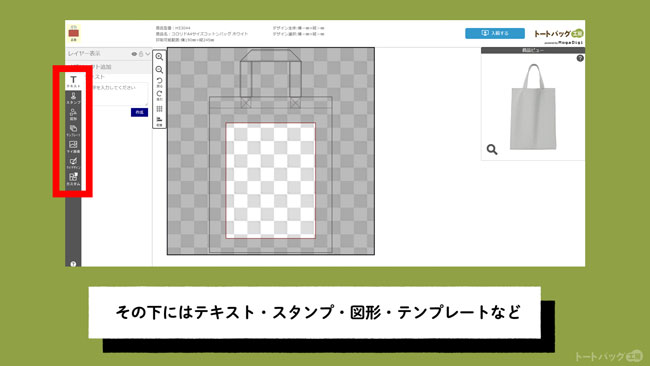Redo the last action
This screenshot has height=366, width=650.
[159, 95]
